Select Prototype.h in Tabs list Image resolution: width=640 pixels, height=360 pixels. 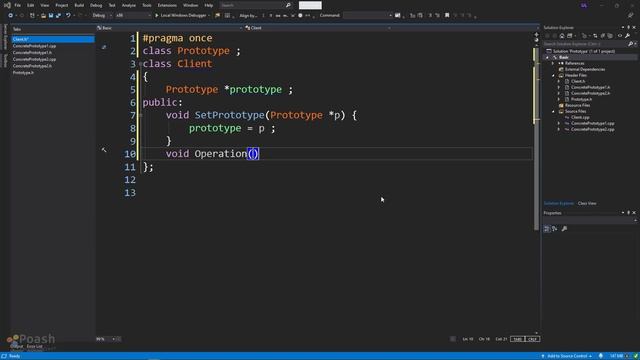(x=23, y=73)
